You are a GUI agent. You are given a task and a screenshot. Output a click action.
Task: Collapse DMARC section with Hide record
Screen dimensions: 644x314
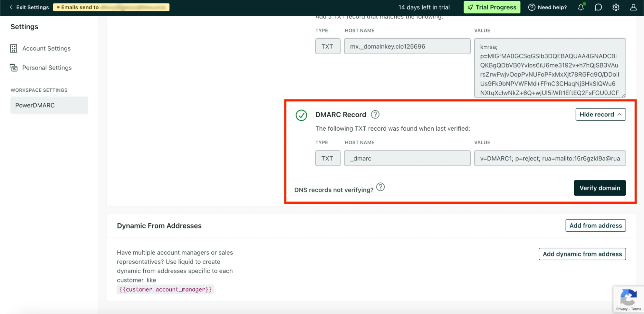coord(601,115)
